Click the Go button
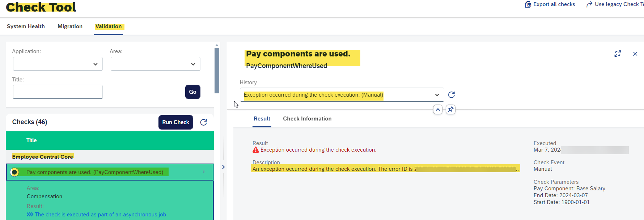Viewport: 644px width, 220px height. pyautogui.click(x=193, y=92)
